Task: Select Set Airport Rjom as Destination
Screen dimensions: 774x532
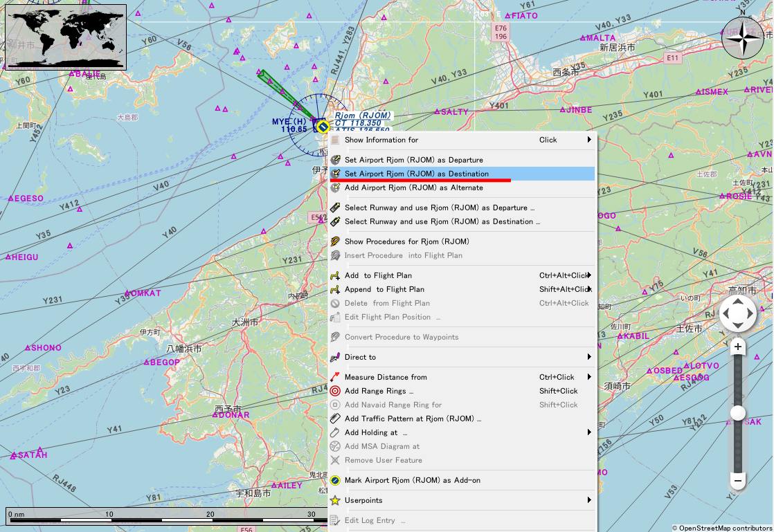Action: click(x=417, y=174)
